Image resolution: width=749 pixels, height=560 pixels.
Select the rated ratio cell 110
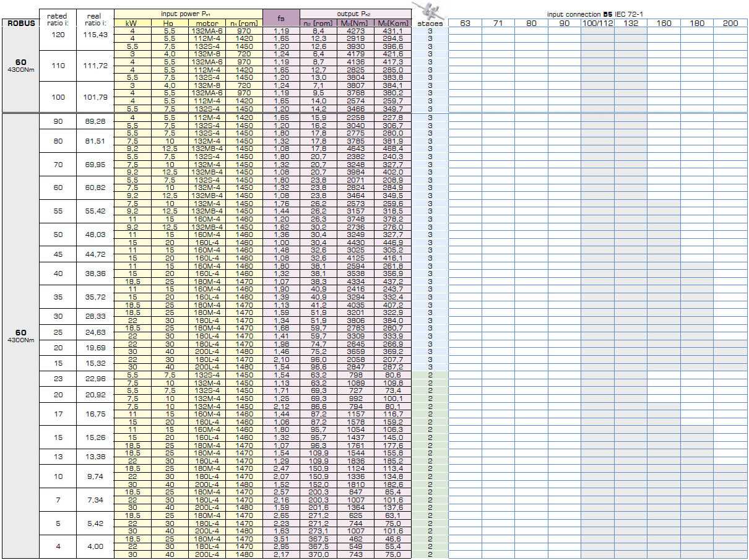tap(58, 66)
